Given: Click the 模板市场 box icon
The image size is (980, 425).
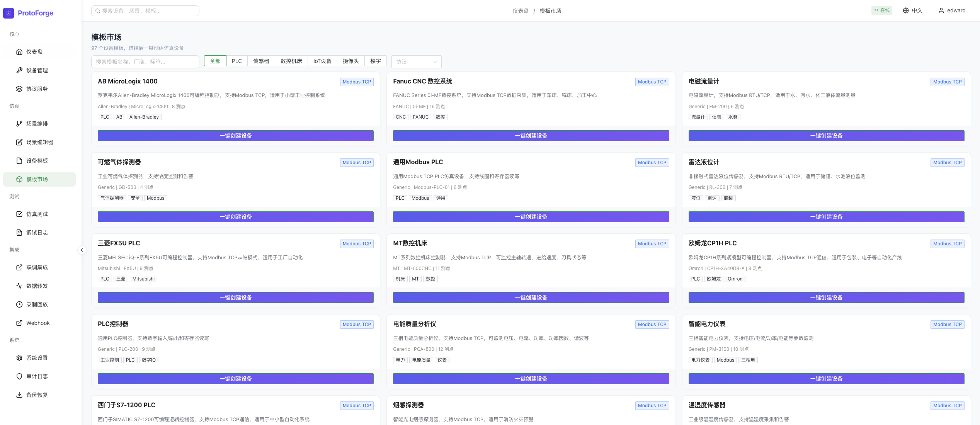Looking at the screenshot, I should click(19, 179).
